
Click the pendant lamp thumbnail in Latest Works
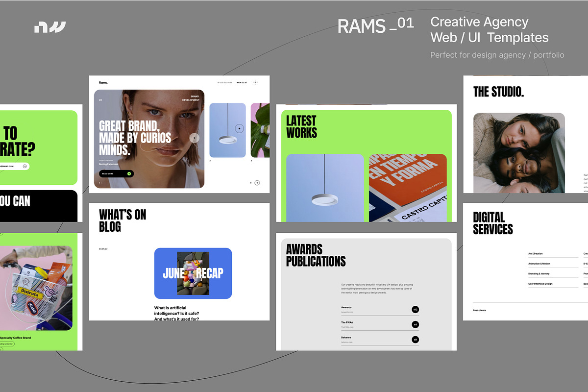point(325,188)
